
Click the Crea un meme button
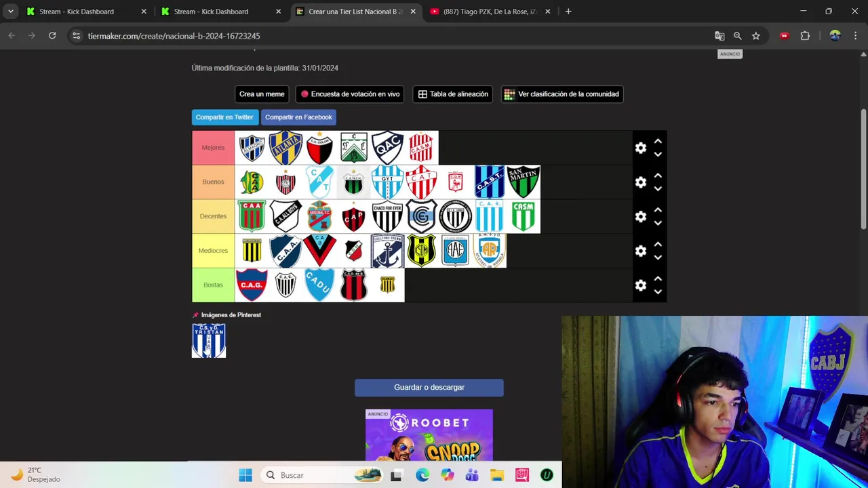(x=262, y=94)
